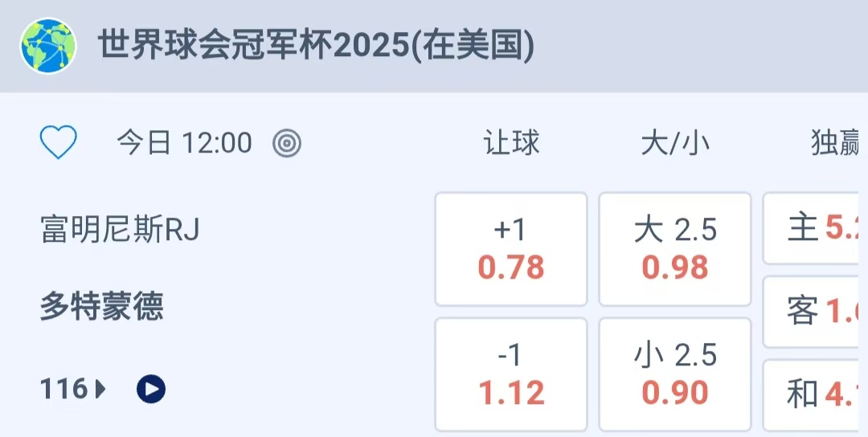The height and width of the screenshot is (437, 868).
Task: Tap the 116 markets count
Action: tap(64, 390)
